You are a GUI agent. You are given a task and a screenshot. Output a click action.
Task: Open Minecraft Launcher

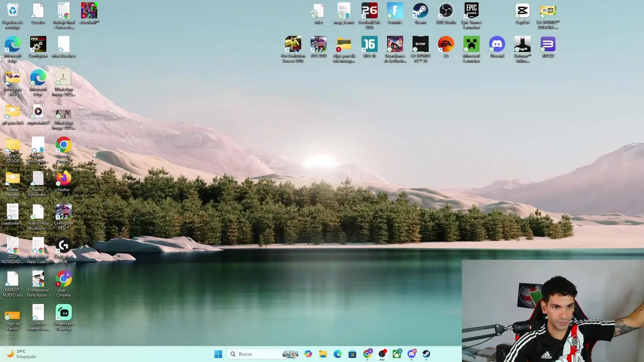pyautogui.click(x=471, y=50)
